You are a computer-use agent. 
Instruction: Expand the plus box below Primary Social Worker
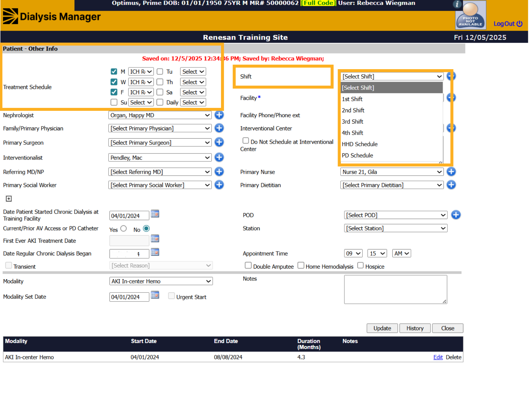[x=9, y=199]
